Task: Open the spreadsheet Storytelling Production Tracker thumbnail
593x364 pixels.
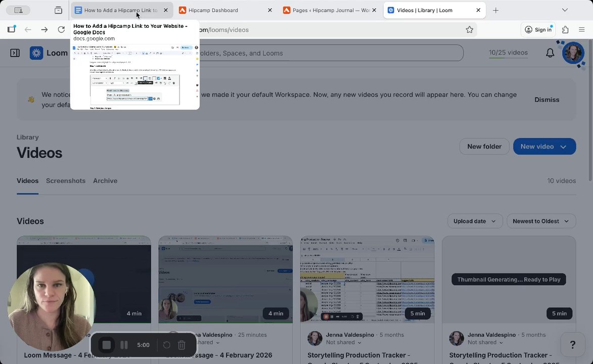Action: coord(367,280)
